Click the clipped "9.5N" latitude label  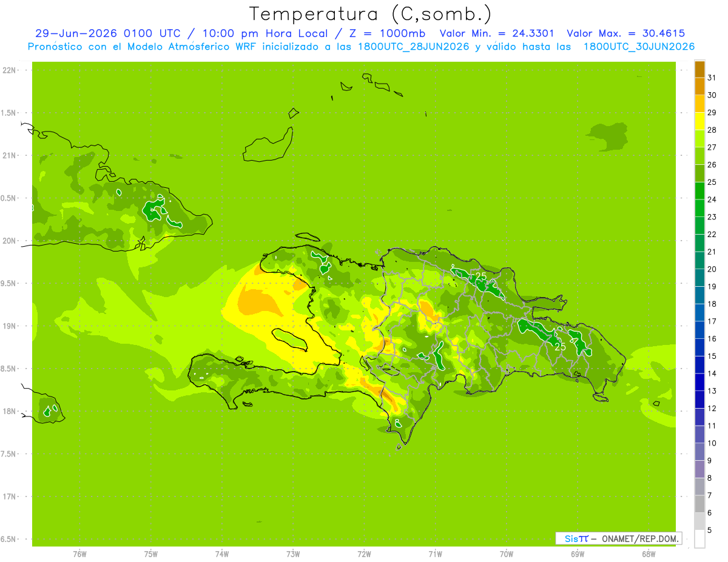[x=8, y=284]
